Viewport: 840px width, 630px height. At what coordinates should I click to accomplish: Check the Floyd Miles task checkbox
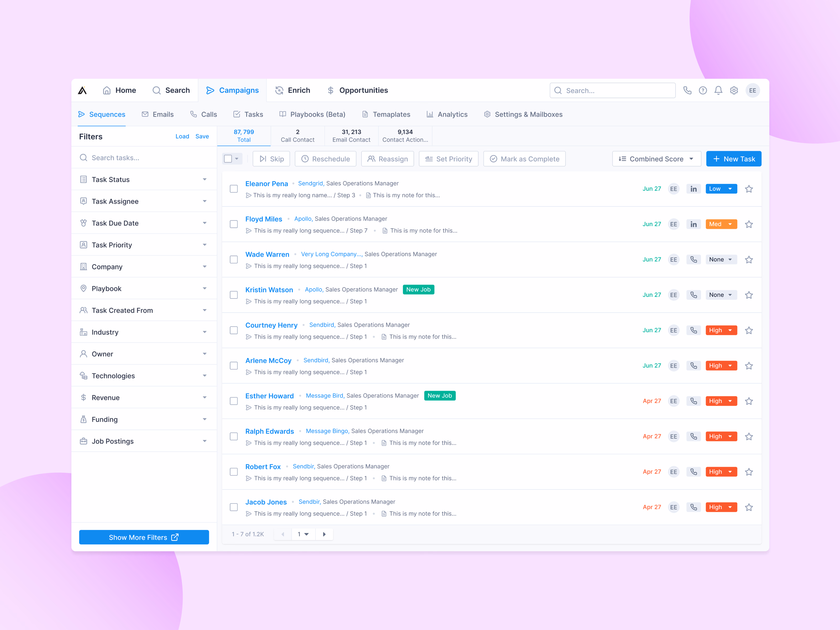coord(234,224)
